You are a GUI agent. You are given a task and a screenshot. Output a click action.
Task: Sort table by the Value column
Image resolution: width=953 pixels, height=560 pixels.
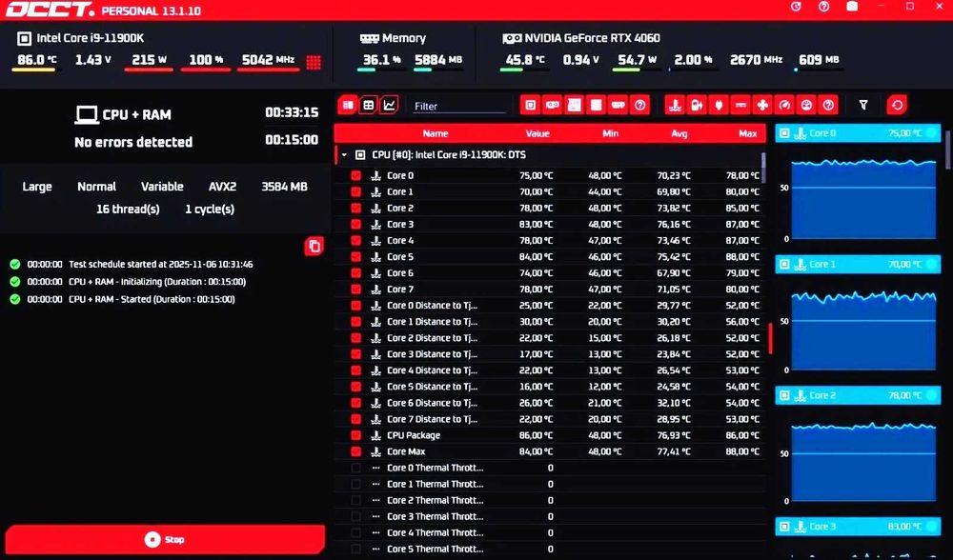point(537,133)
